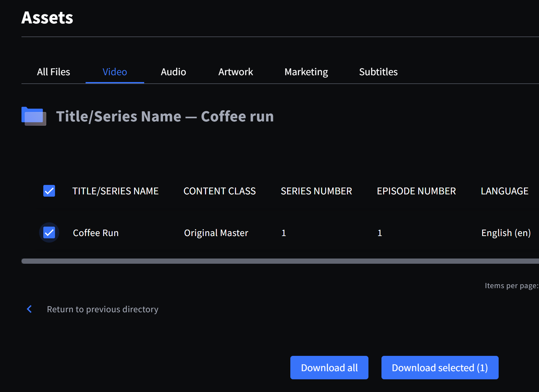Click the Original Master cell
Screen dimensions: 539x392
(x=216, y=233)
